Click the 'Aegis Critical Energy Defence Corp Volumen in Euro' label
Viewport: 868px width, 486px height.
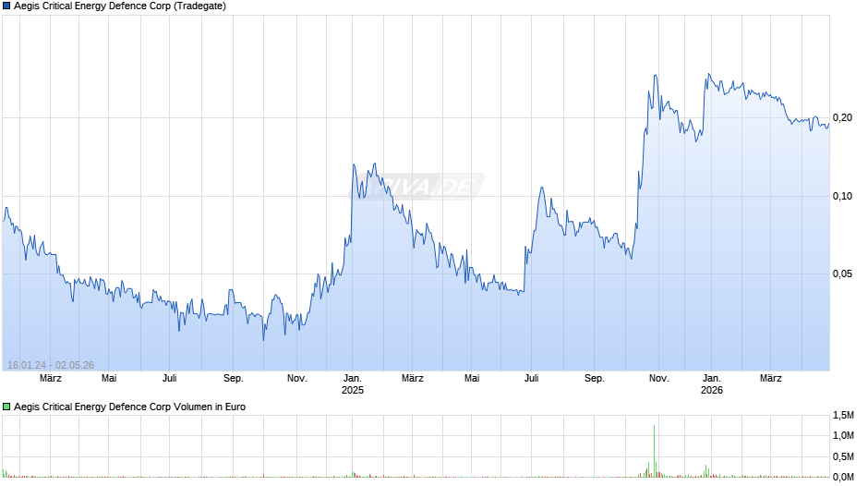129,407
